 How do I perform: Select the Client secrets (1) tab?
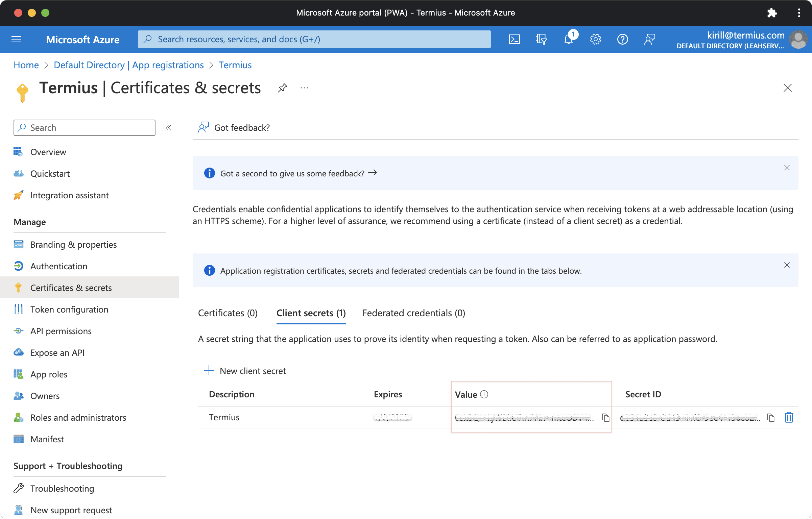tap(311, 313)
